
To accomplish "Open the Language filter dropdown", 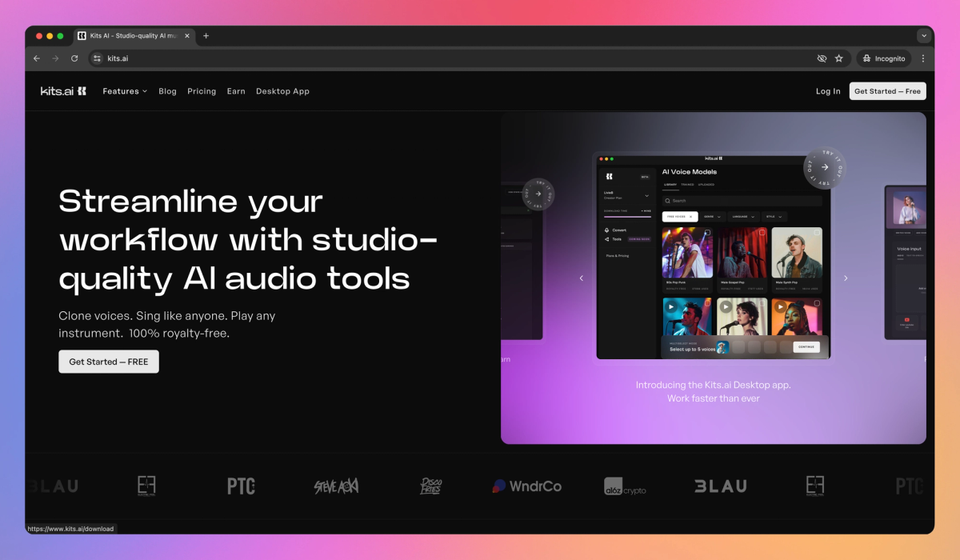I will pos(743,217).
